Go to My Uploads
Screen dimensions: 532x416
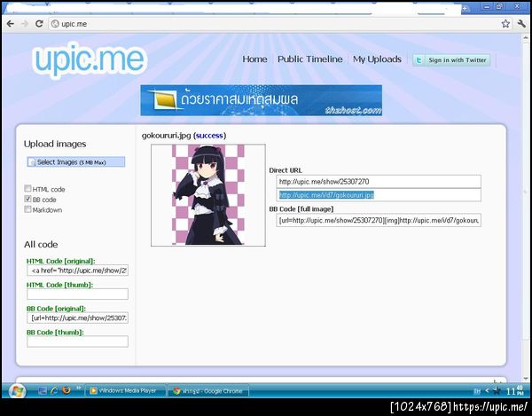[x=377, y=59]
